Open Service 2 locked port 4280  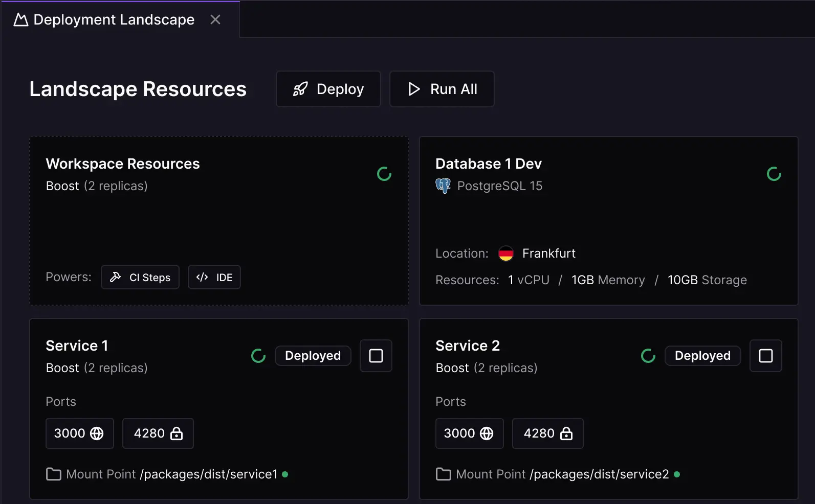(x=547, y=433)
